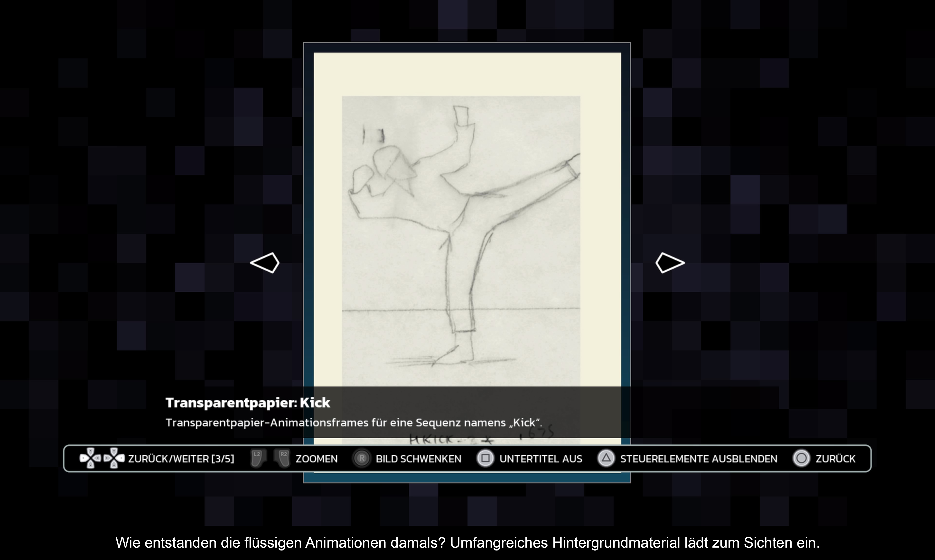
Task: Click the BILD SCHWENKEN label
Action: coord(418,459)
